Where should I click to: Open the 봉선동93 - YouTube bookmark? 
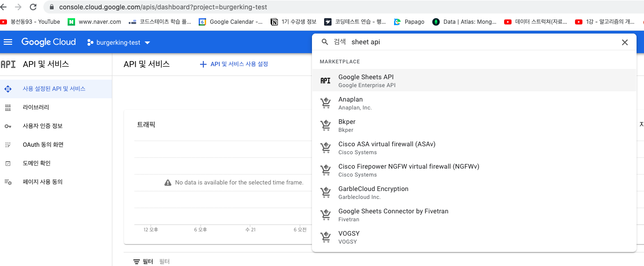click(x=30, y=21)
